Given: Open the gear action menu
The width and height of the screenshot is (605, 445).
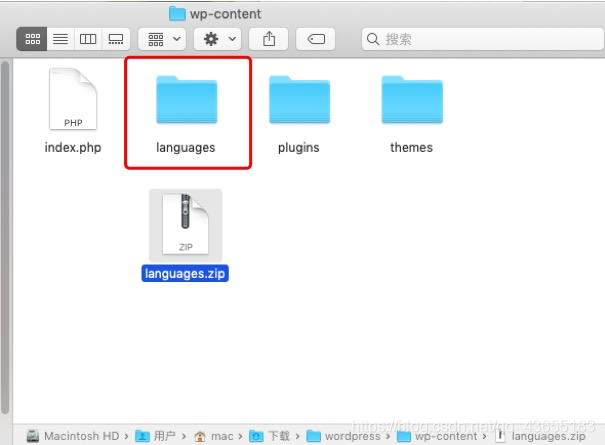Looking at the screenshot, I should [x=218, y=39].
